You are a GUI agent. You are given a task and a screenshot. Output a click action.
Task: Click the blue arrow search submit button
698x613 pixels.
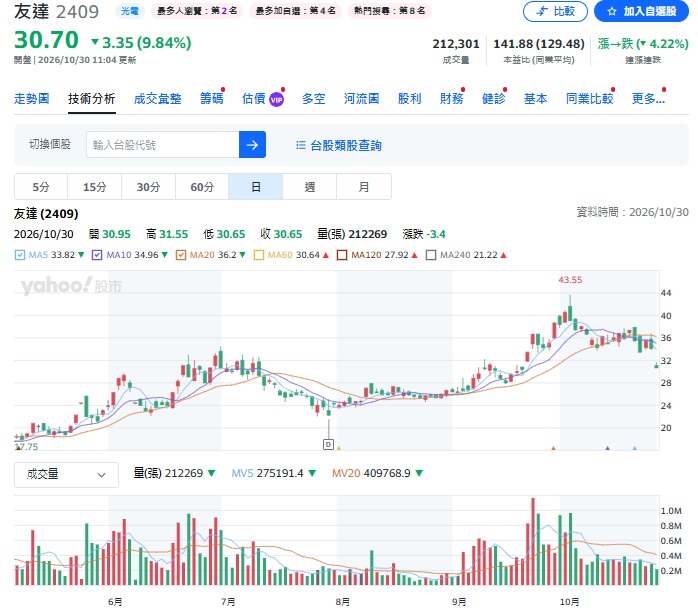pyautogui.click(x=252, y=144)
